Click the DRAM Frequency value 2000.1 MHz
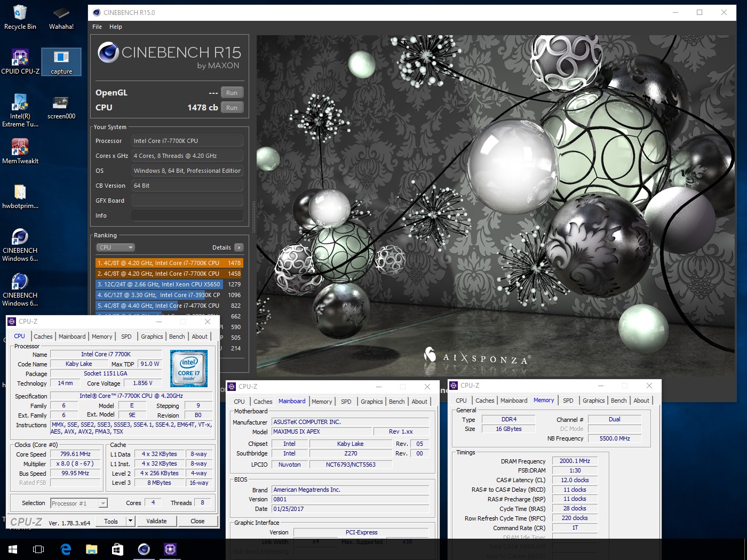747x560 pixels. 575,461
